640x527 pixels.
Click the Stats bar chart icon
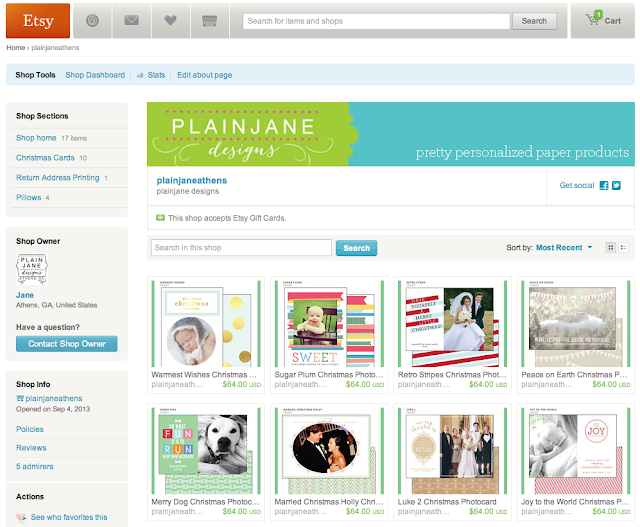pyautogui.click(x=140, y=75)
